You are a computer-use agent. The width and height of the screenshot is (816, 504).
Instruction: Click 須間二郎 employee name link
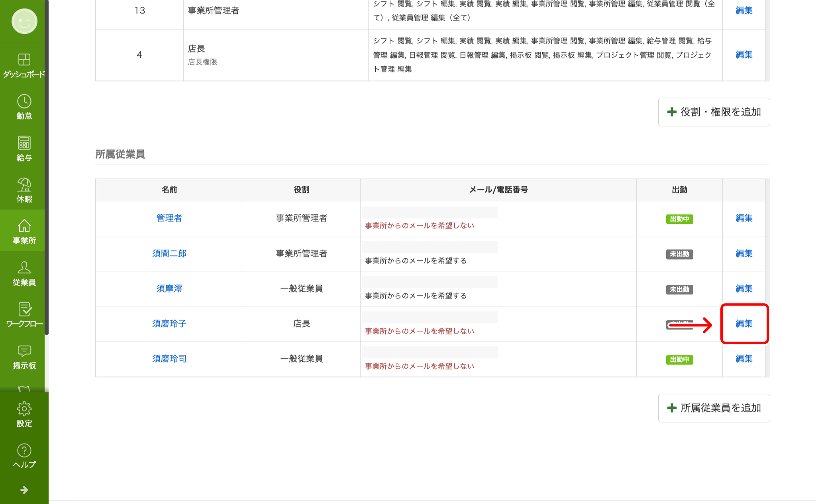(x=169, y=253)
